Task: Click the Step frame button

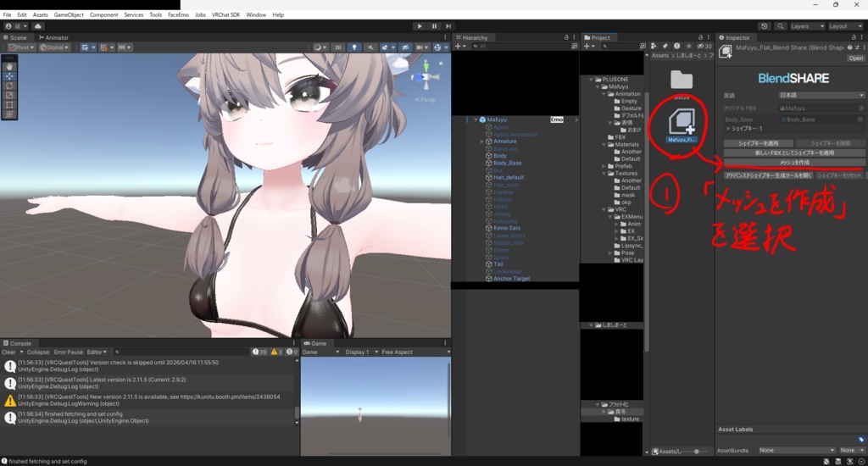Action: tap(448, 26)
